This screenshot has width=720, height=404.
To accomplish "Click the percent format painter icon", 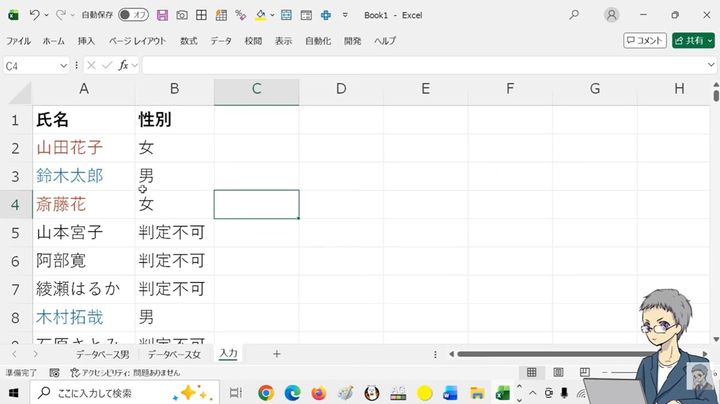I will [240, 15].
